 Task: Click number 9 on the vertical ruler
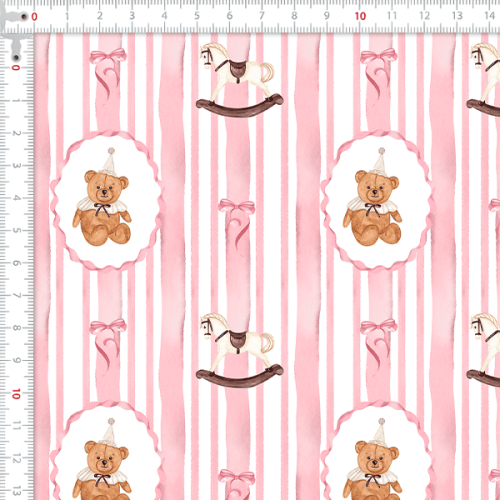pyautogui.click(x=16, y=360)
